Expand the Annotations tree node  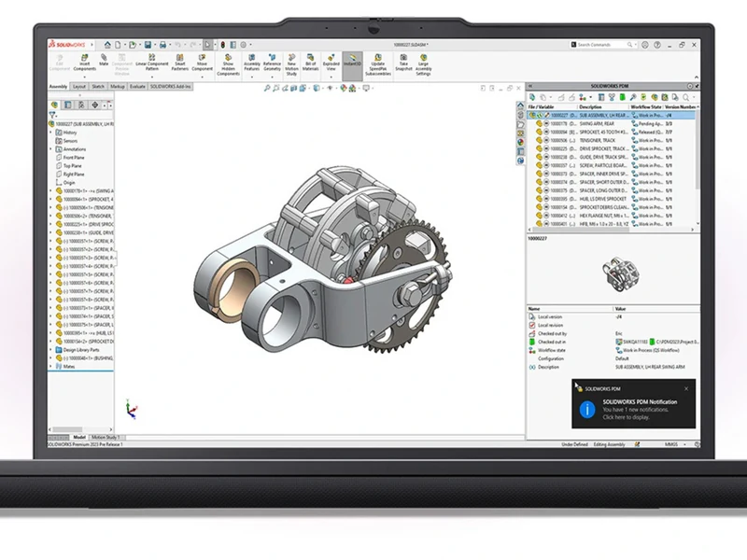tap(51, 149)
